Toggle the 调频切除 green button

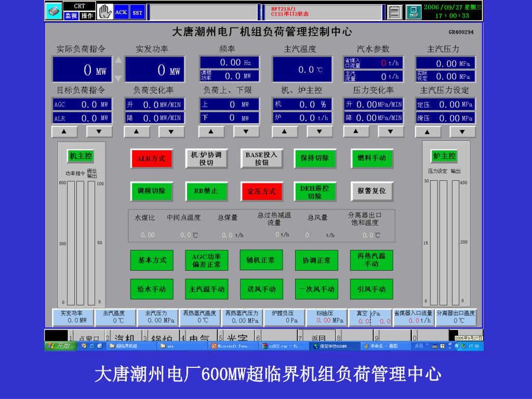(151, 191)
